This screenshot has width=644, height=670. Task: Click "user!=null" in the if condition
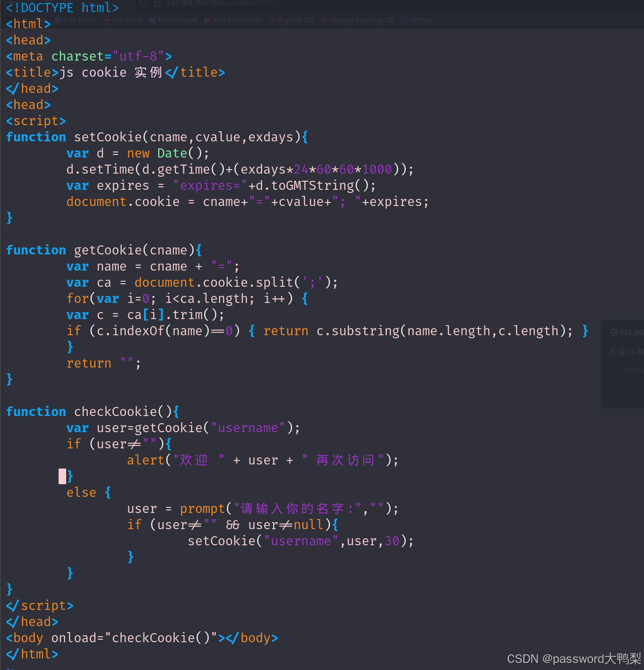point(285,525)
